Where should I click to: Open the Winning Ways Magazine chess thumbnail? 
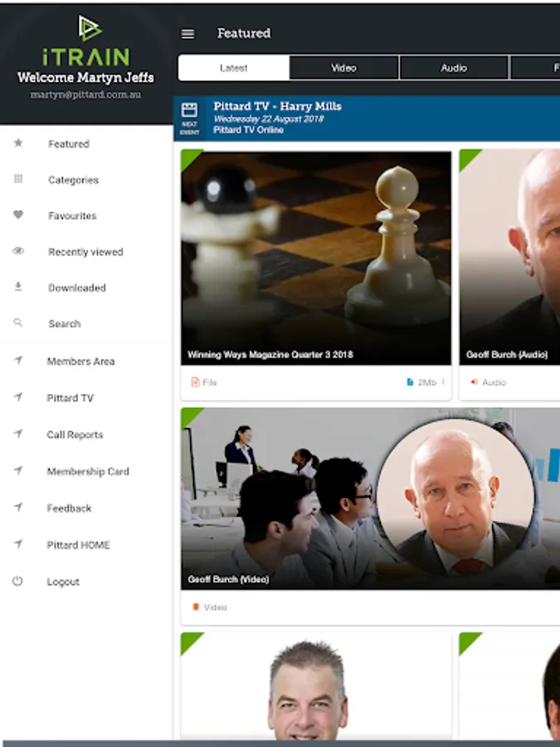click(316, 258)
